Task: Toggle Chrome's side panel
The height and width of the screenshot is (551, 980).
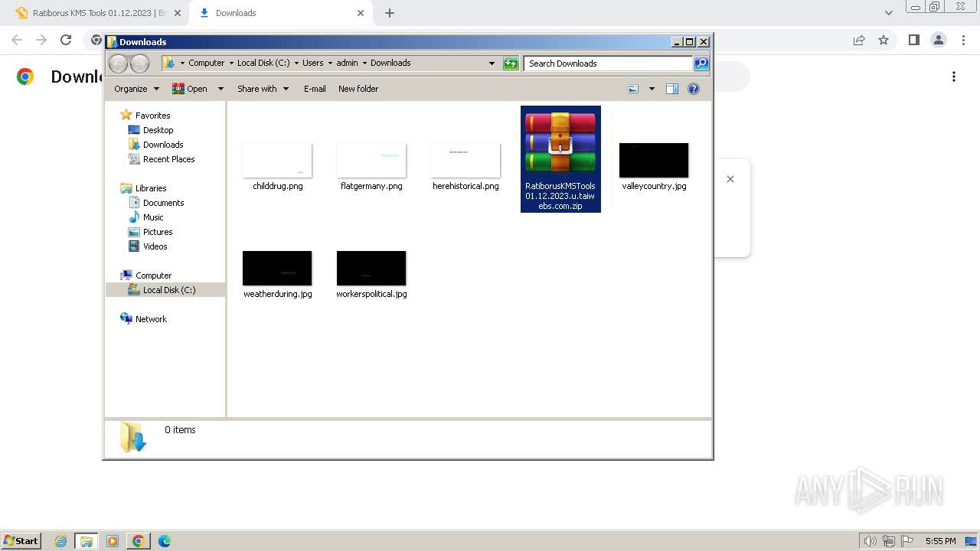Action: [913, 40]
